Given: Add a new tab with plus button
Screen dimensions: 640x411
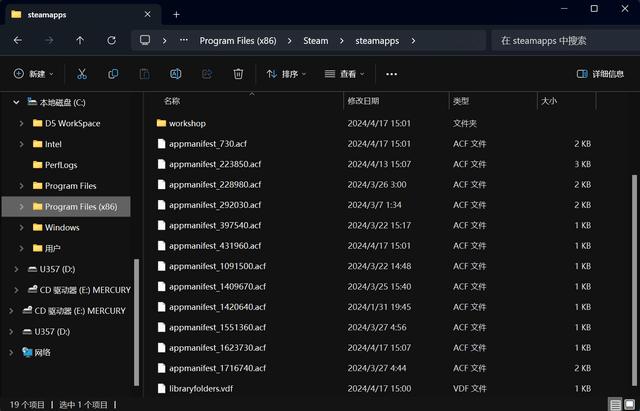Looking at the screenshot, I should point(176,15).
